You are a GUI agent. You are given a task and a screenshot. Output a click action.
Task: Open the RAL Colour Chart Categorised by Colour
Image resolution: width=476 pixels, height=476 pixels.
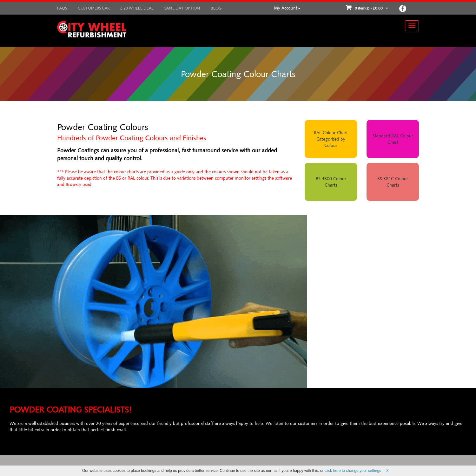[x=331, y=139]
